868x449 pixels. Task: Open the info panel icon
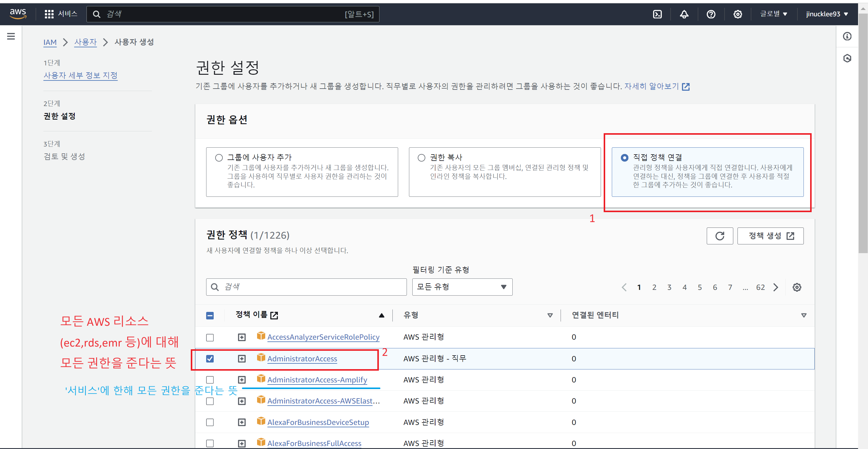tap(847, 36)
